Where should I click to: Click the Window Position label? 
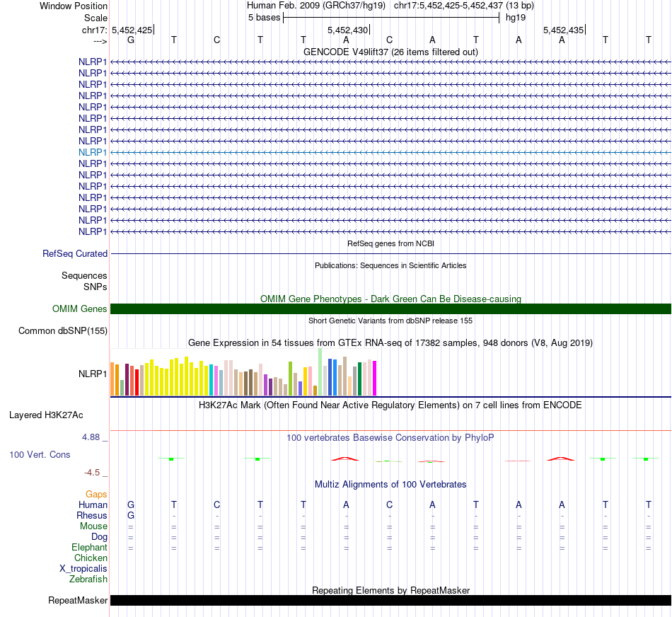74,6
